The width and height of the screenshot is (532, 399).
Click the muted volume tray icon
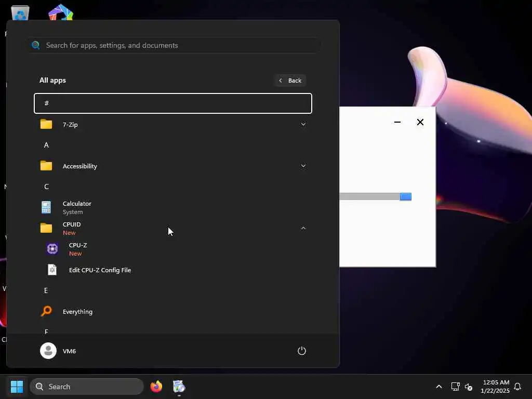tap(469, 387)
